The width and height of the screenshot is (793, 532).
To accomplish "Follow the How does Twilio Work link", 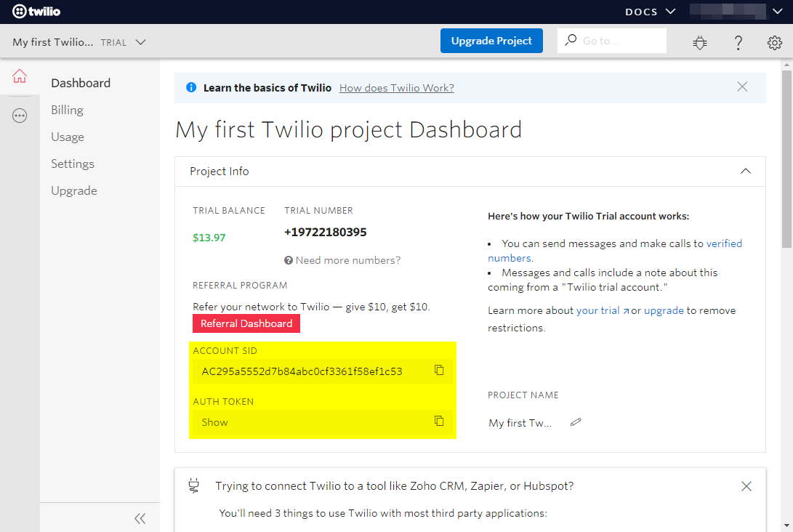I will click(396, 88).
